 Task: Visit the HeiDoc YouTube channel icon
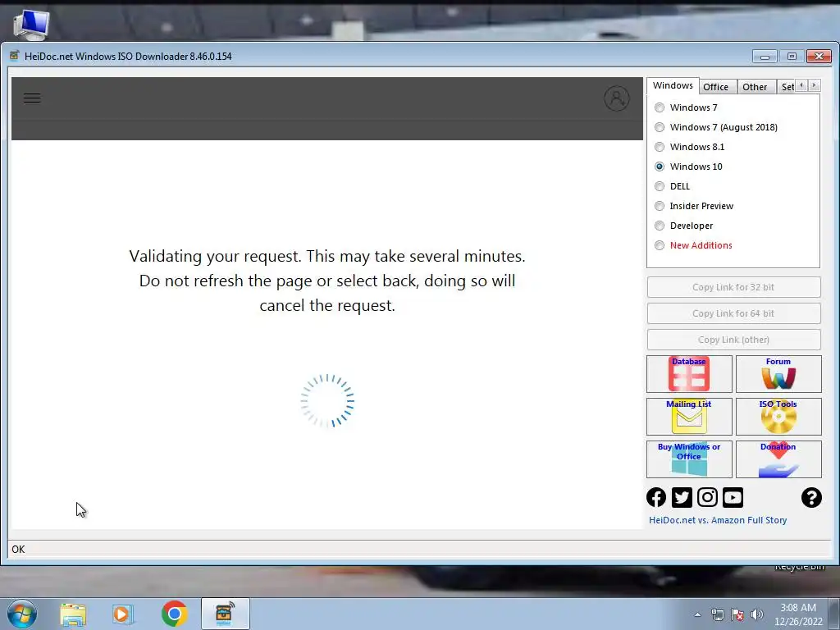click(x=733, y=497)
